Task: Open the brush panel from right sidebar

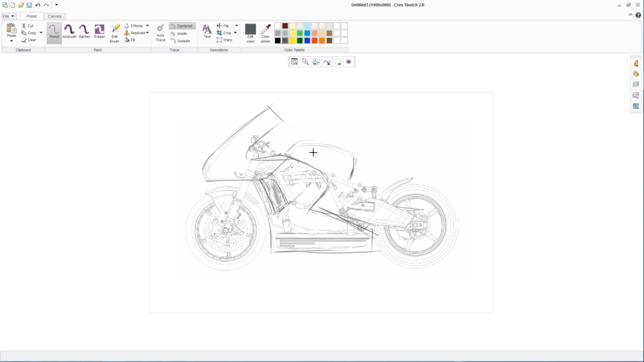Action: tap(636, 63)
